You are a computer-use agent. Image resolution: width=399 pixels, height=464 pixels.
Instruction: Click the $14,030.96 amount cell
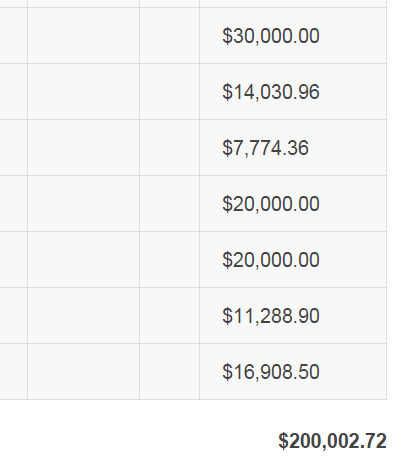(293, 92)
